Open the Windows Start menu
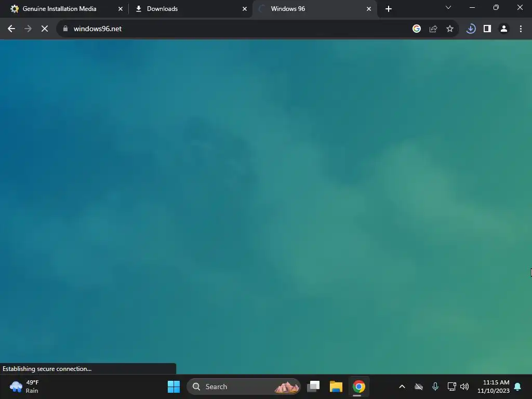This screenshot has height=399, width=532. tap(174, 387)
